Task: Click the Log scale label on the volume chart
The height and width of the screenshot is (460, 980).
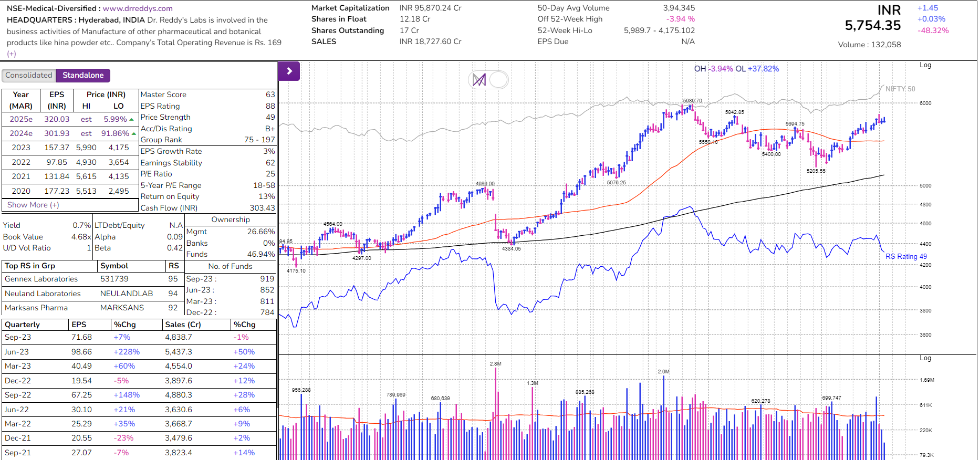Action: [x=925, y=358]
